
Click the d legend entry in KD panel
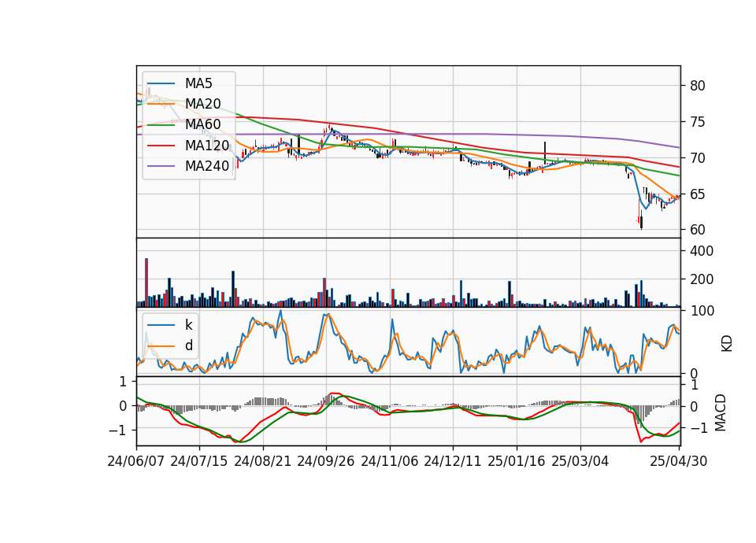click(188, 345)
